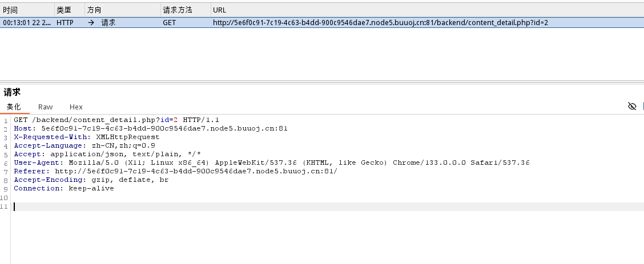Switch to the Raw tab
644x264 pixels.
45,107
